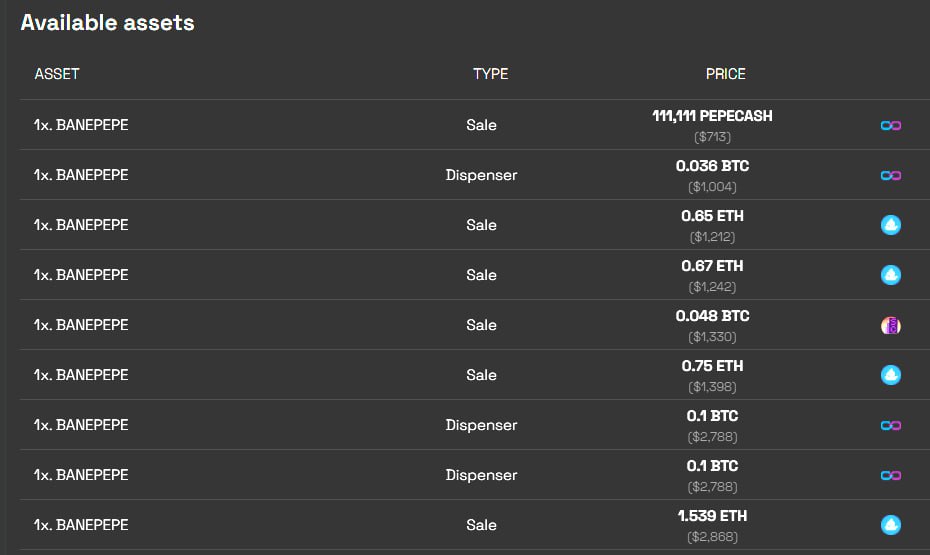Click the 0.048 BTC price text

(712, 316)
